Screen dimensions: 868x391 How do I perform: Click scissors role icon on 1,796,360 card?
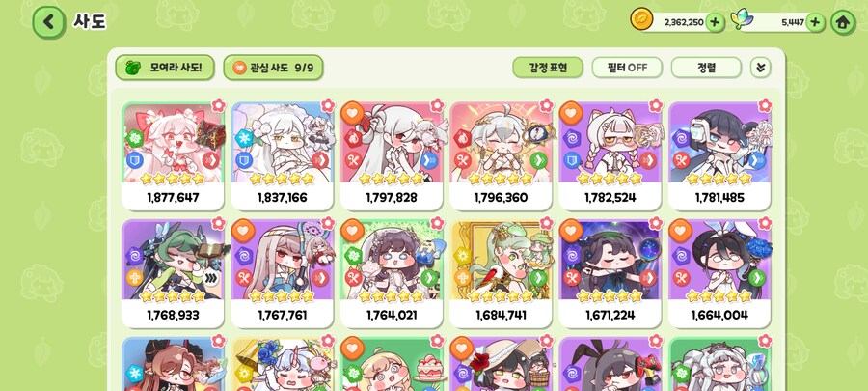coord(462,160)
